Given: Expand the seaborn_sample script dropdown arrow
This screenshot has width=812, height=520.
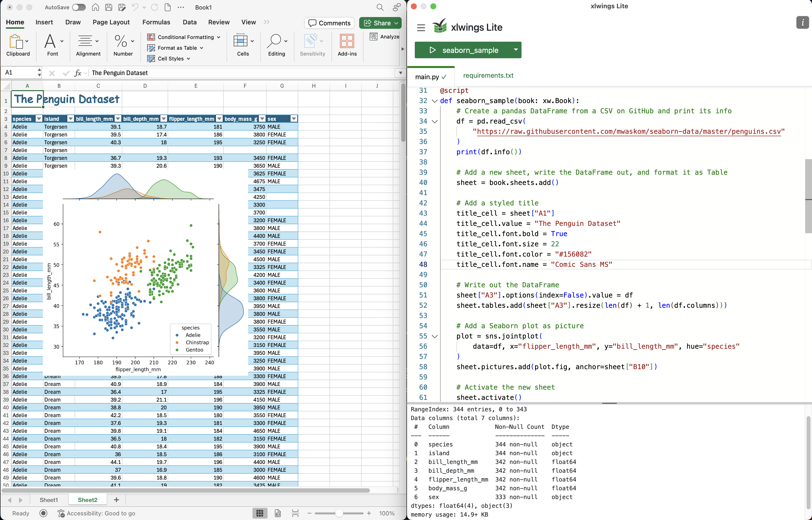Looking at the screenshot, I should click(x=516, y=50).
